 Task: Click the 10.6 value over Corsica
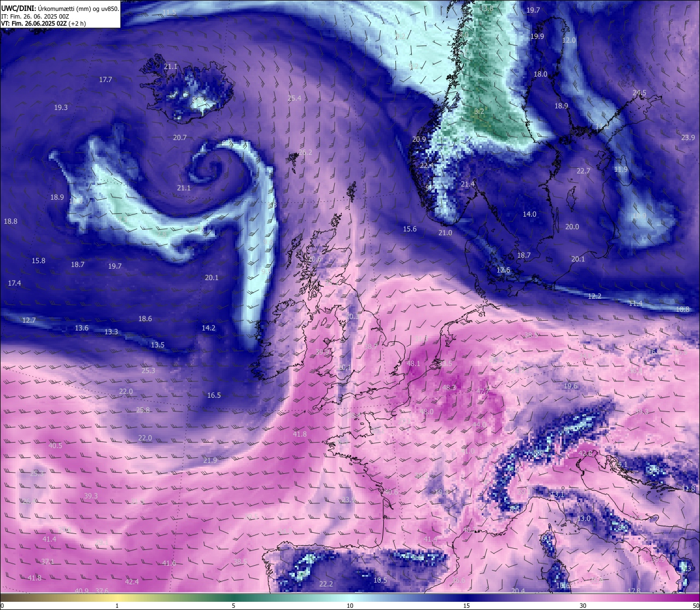click(x=563, y=586)
